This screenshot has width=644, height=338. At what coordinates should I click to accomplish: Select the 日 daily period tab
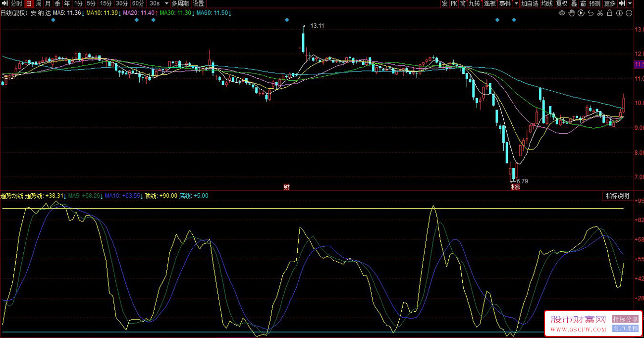[x=29, y=3]
